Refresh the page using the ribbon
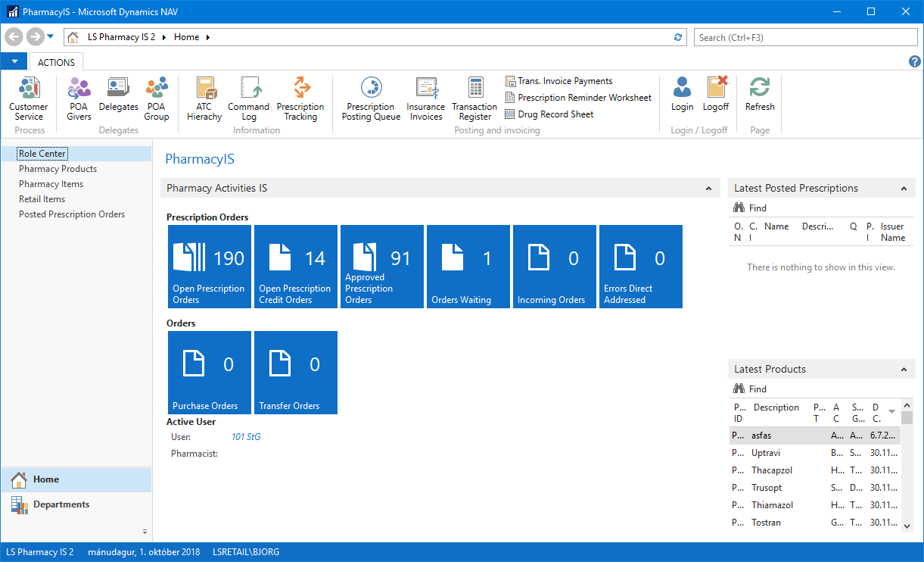Viewport: 924px width, 562px height. click(760, 95)
